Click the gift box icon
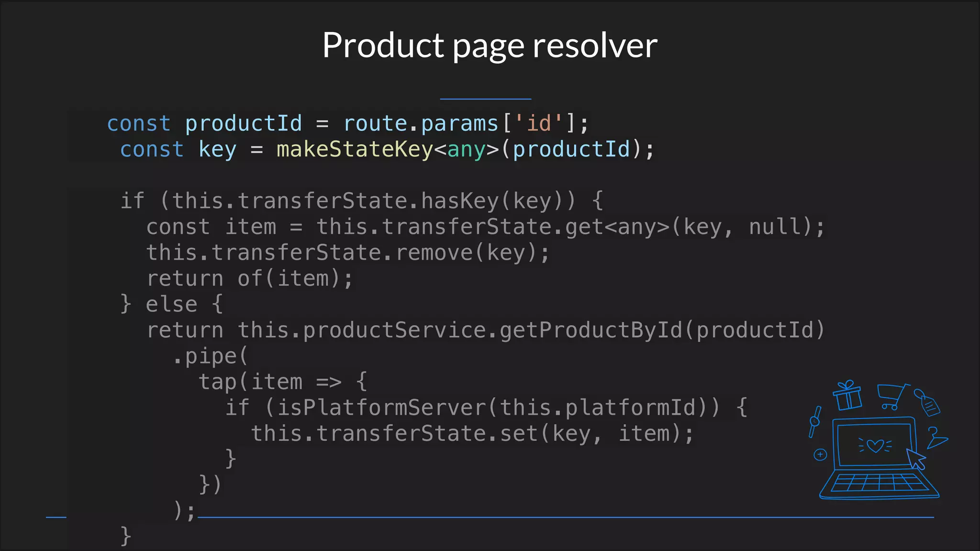980x551 pixels. [x=847, y=396]
